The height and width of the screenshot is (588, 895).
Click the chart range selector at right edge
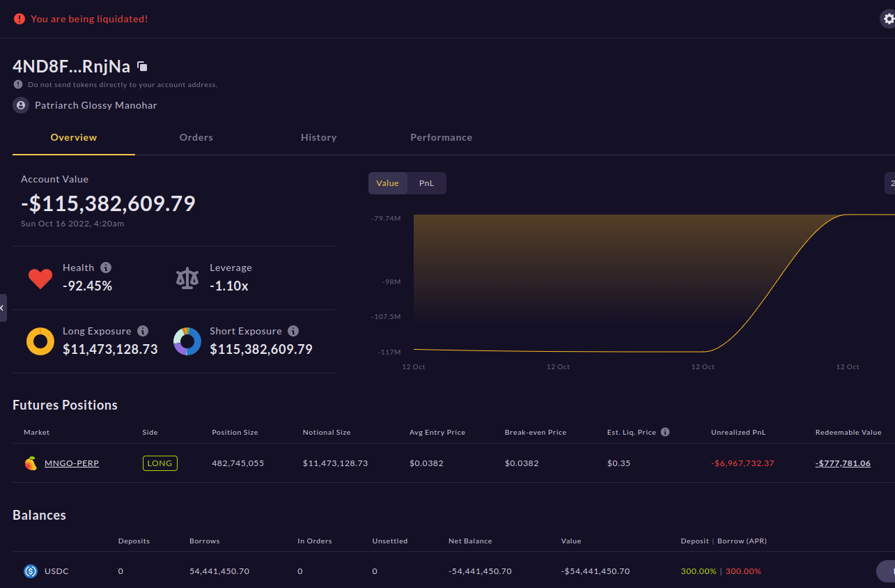pos(890,183)
